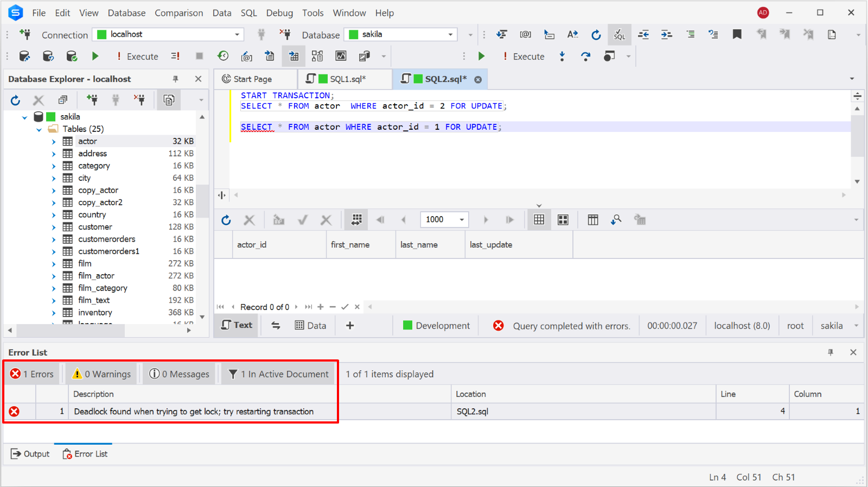Select the inventory table in the tree
This screenshot has height=487, width=868.
click(x=95, y=313)
